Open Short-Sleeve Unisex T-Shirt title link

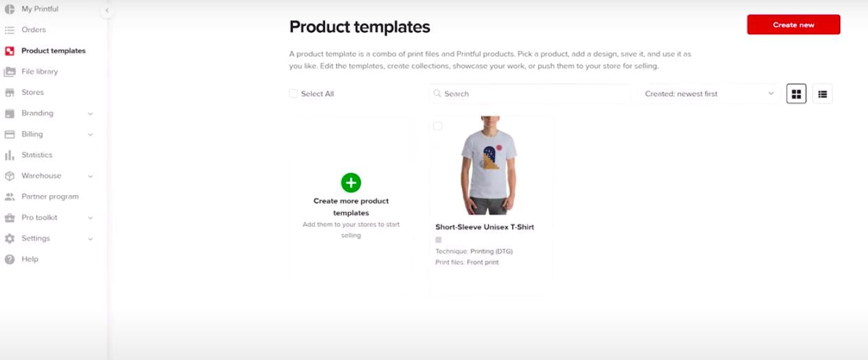click(484, 227)
